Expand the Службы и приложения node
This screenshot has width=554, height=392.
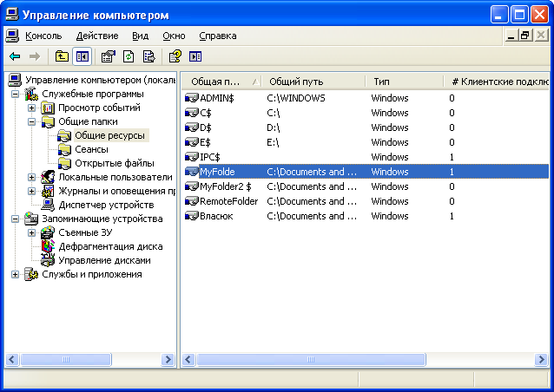pos(15,274)
